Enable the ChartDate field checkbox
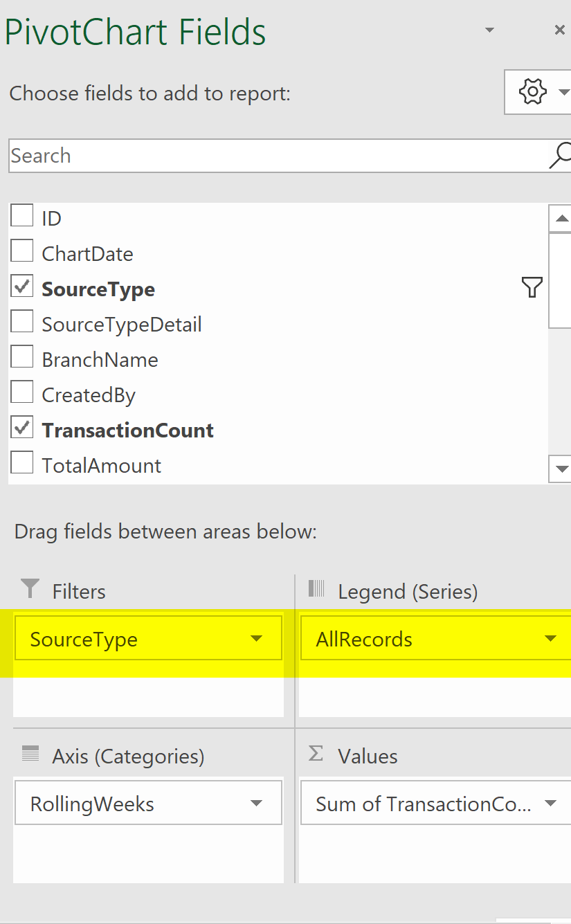 [x=22, y=251]
